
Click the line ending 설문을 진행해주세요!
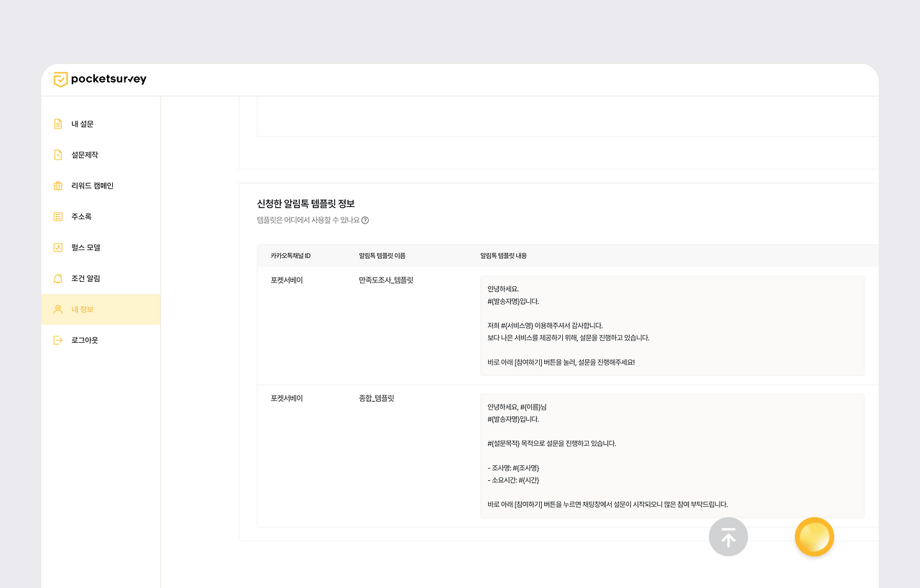point(561,362)
